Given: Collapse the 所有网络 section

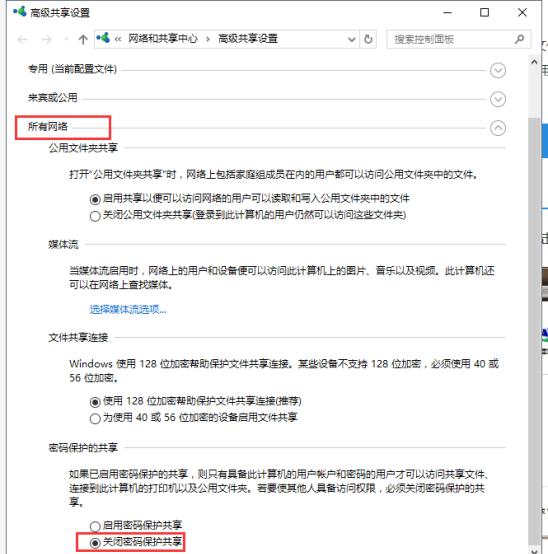Looking at the screenshot, I should pyautogui.click(x=498, y=128).
